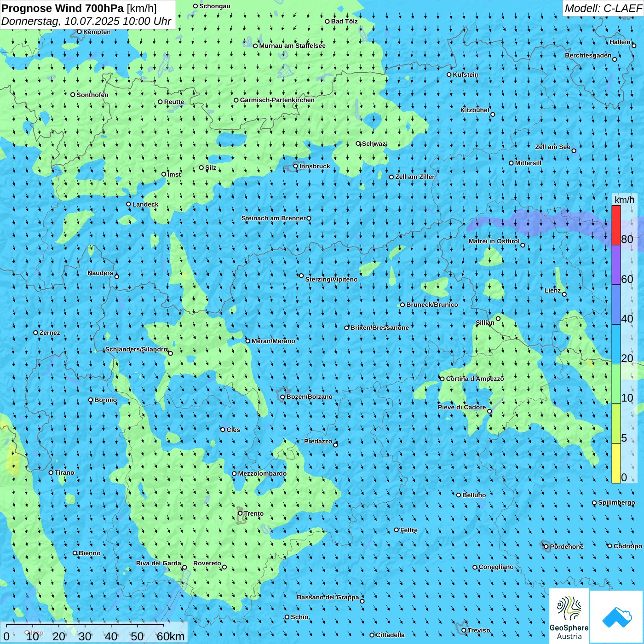This screenshot has height=644, width=644.
Task: Click the Predazzo label
Action: (318, 441)
